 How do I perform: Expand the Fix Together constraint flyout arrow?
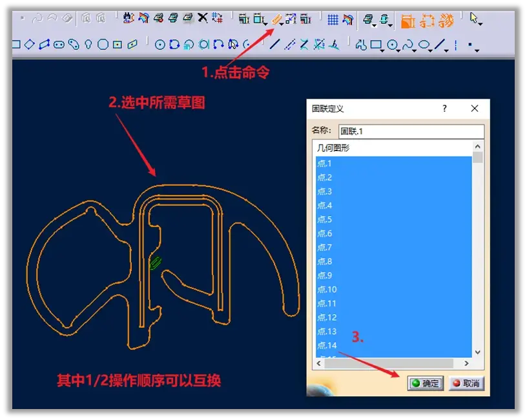coord(282,25)
